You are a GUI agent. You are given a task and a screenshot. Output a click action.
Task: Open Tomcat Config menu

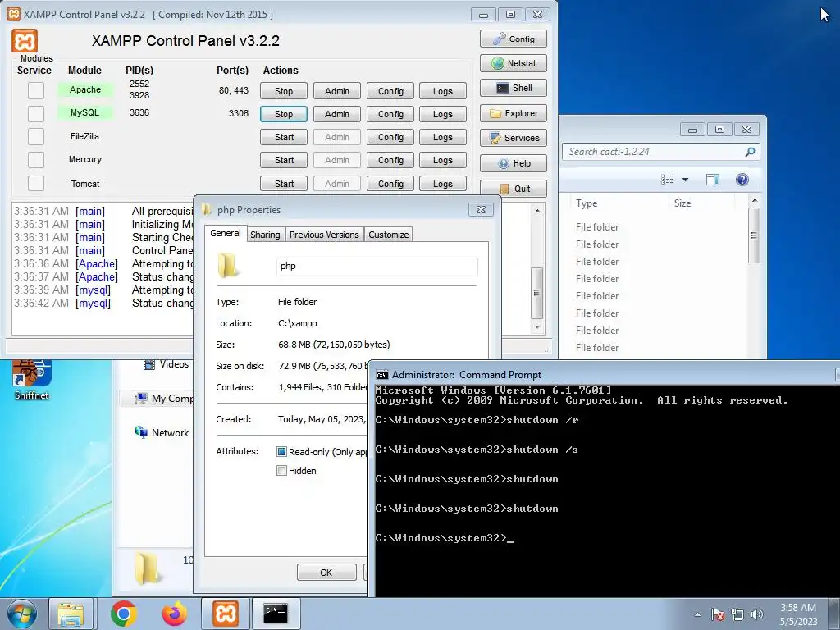[390, 184]
